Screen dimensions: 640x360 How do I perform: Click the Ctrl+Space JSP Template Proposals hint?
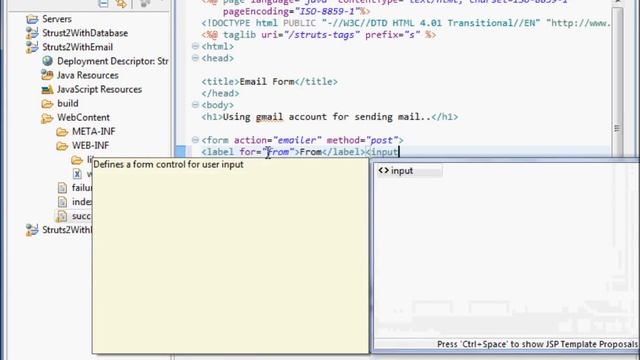(537, 344)
